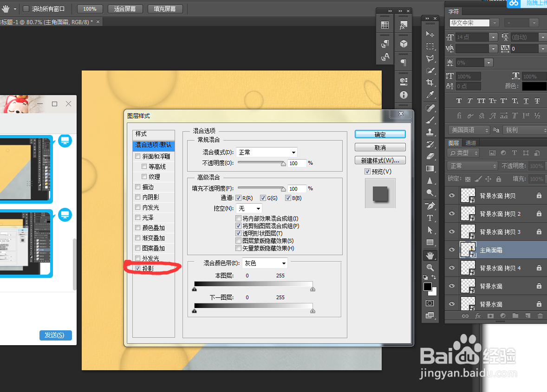Image resolution: width=547 pixels, height=392 pixels.
Task: Select the Horizontal Type tool
Action: point(430,218)
